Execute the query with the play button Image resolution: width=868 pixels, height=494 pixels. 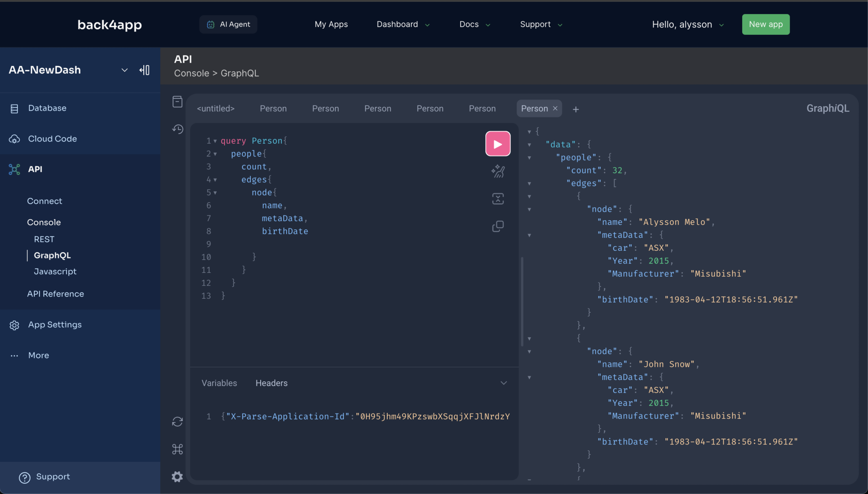pyautogui.click(x=498, y=144)
